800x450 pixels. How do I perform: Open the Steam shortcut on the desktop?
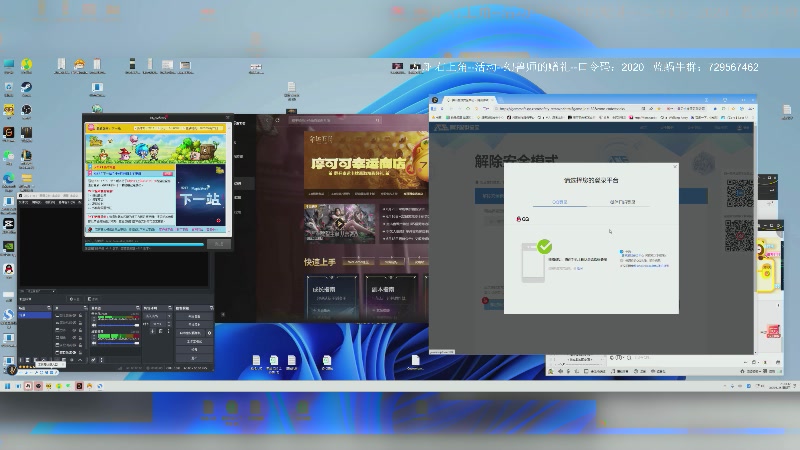pyautogui.click(x=27, y=87)
